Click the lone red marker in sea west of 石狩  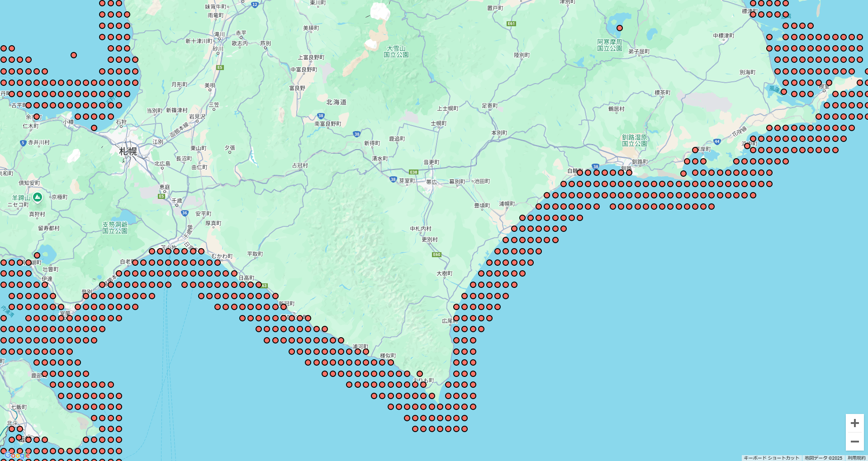pos(74,55)
